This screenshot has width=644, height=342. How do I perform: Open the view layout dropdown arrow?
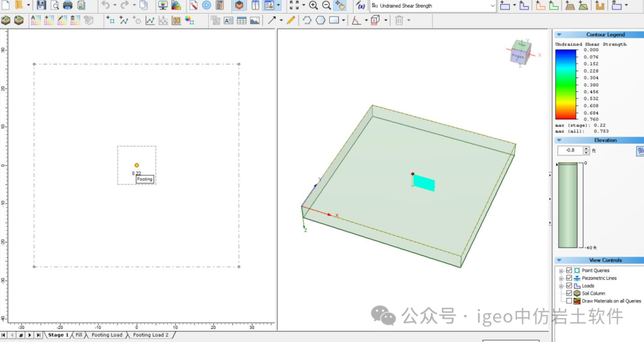point(278,5)
